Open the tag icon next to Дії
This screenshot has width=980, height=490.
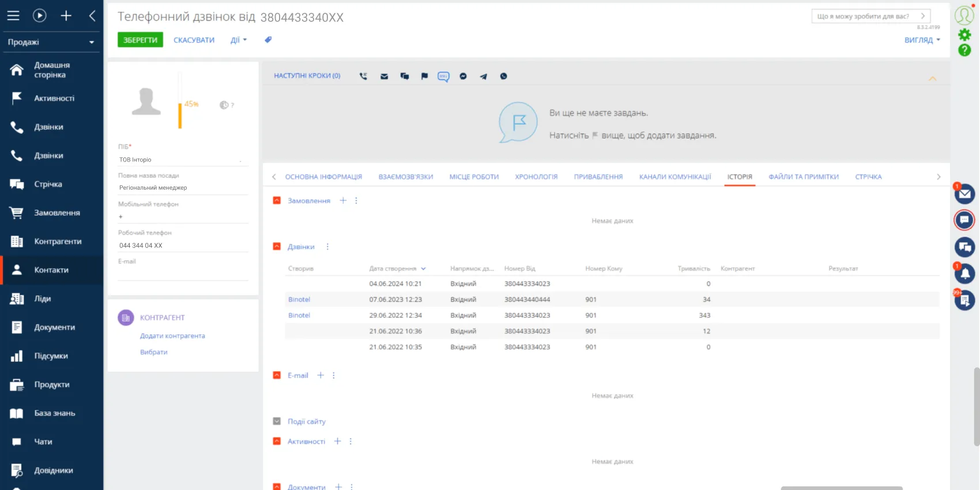268,40
